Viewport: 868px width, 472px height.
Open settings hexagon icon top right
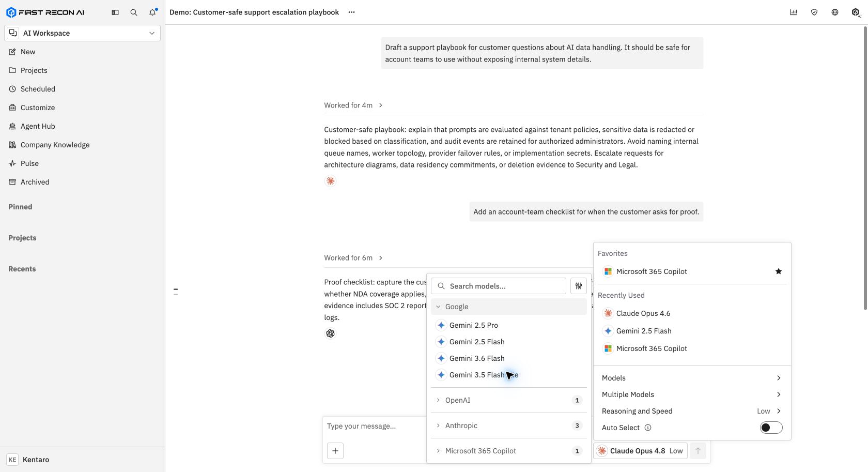pyautogui.click(x=856, y=12)
